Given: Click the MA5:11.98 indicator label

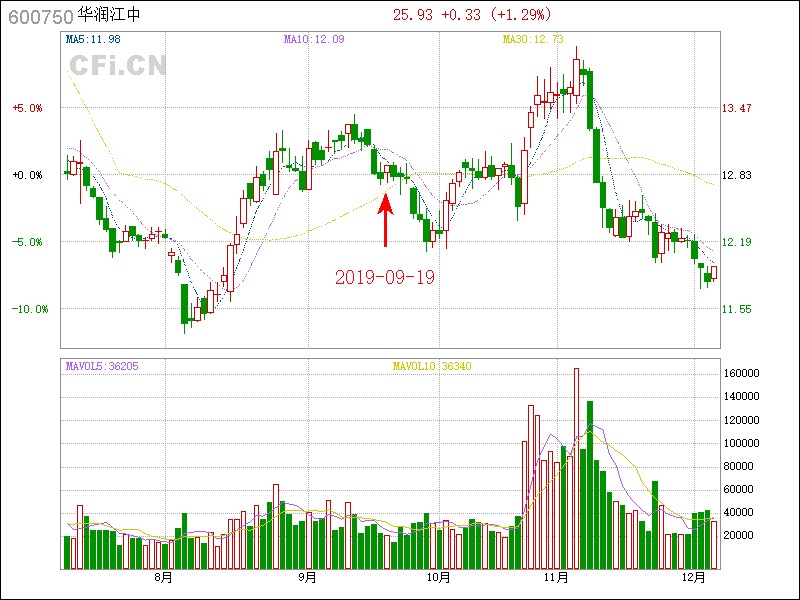Looking at the screenshot, I should (x=93, y=40).
